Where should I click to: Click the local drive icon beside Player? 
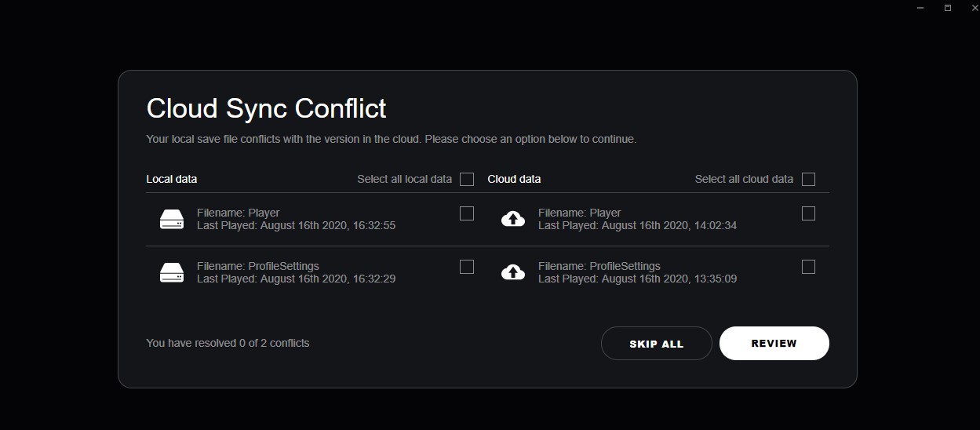172,219
